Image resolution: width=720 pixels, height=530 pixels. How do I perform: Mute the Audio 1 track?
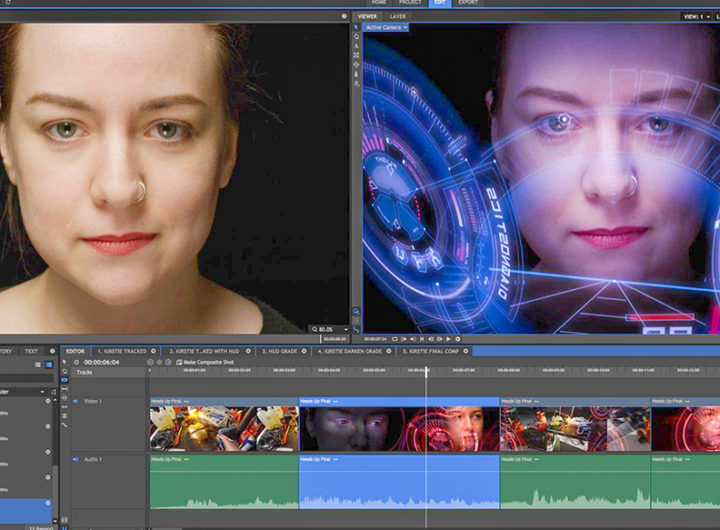point(76,459)
